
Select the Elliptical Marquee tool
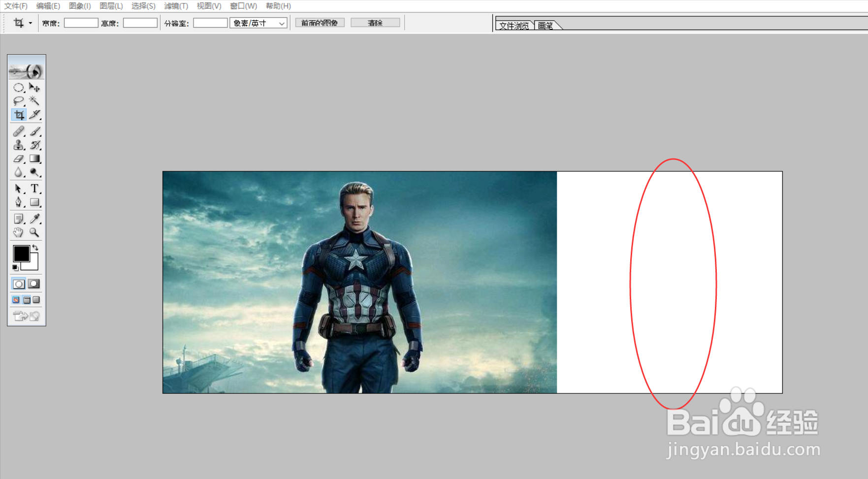coord(19,88)
